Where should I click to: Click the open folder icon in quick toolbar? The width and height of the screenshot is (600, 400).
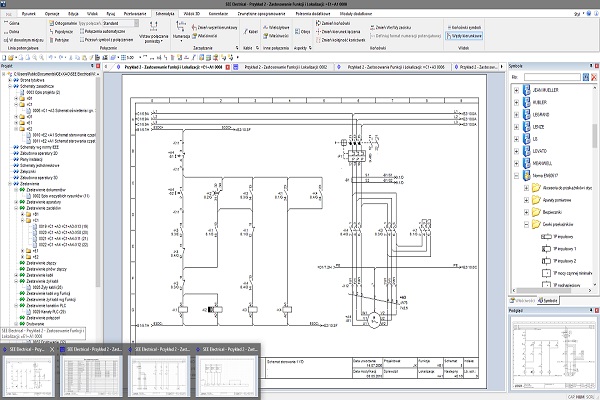pyautogui.click(x=11, y=58)
